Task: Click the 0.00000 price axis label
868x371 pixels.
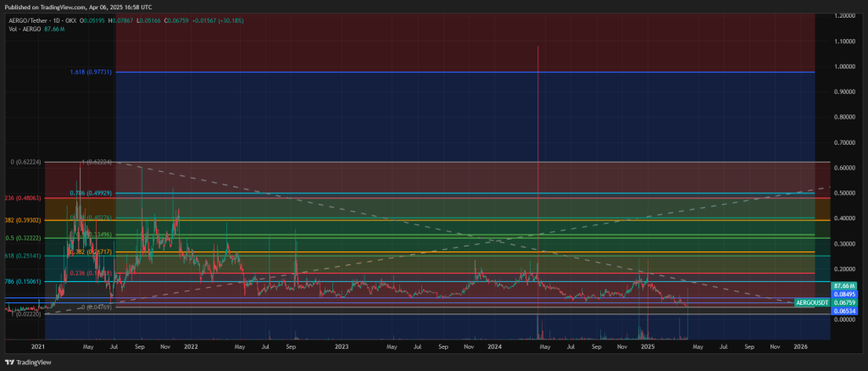Action: (845, 319)
